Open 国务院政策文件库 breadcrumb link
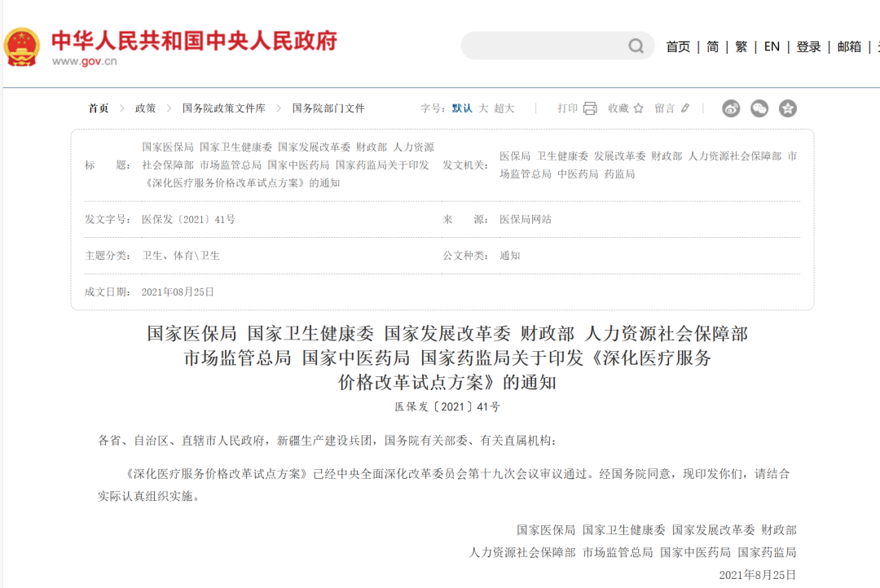 [223, 108]
